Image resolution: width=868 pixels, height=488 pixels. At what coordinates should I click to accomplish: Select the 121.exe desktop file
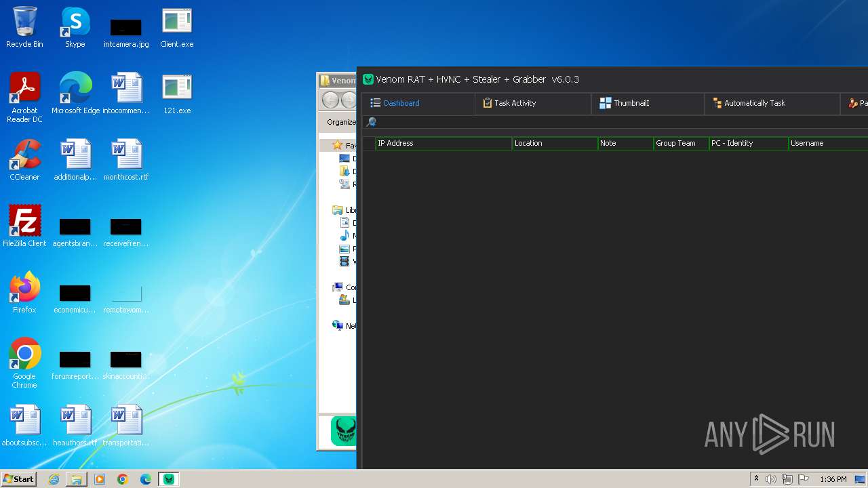[177, 94]
